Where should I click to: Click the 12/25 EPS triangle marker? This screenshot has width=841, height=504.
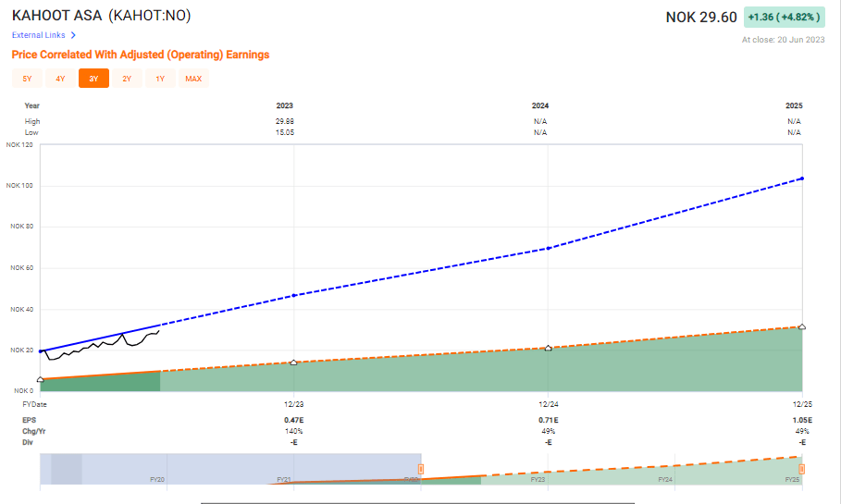point(802,326)
